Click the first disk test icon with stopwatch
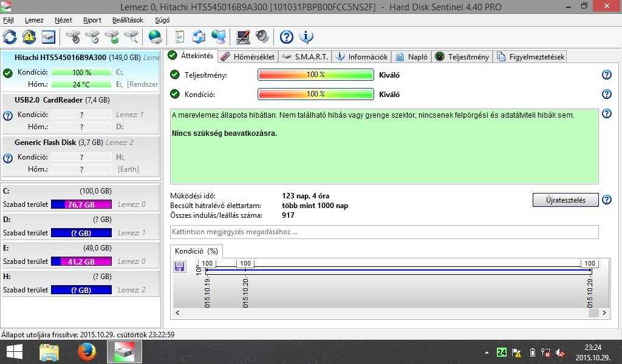The height and width of the screenshot is (364, 622). (x=73, y=37)
